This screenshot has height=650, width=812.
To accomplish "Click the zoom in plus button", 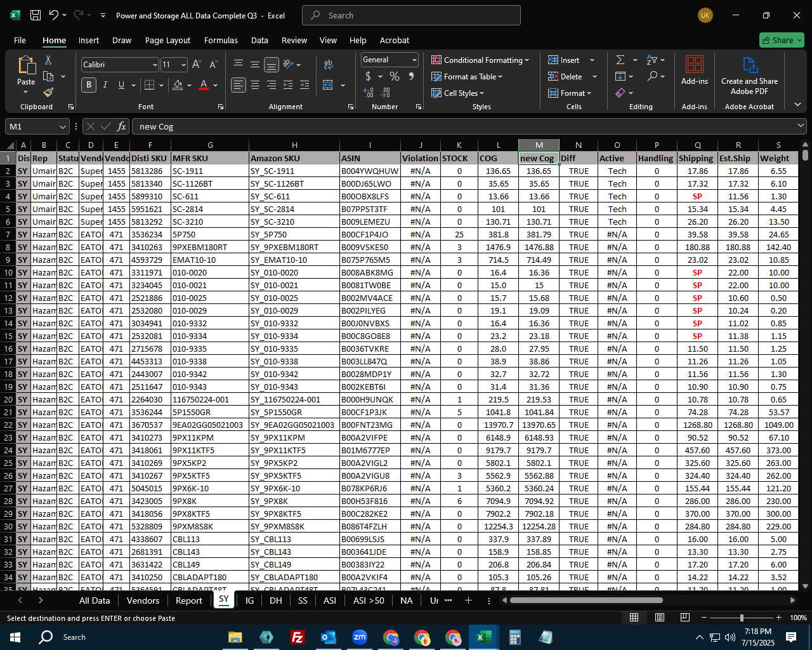I will (778, 618).
